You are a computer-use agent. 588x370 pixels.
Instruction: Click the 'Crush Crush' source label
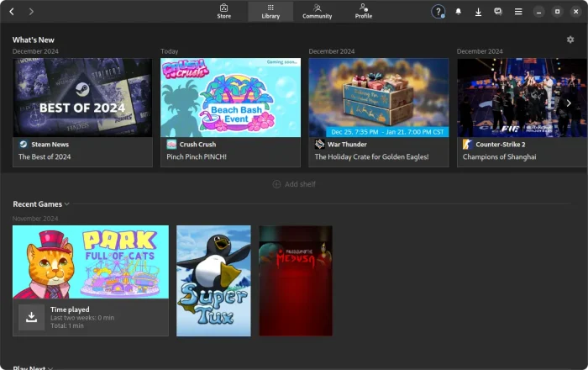197,145
